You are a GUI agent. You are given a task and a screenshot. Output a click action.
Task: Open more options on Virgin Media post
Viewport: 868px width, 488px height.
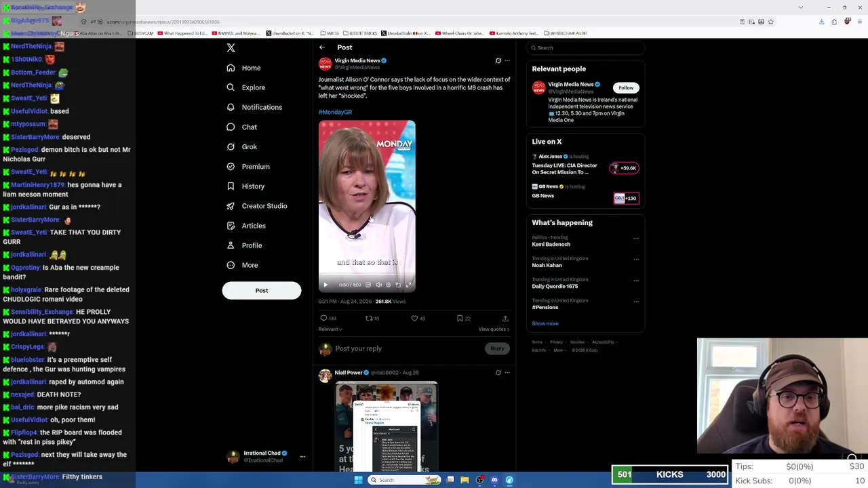(507, 60)
